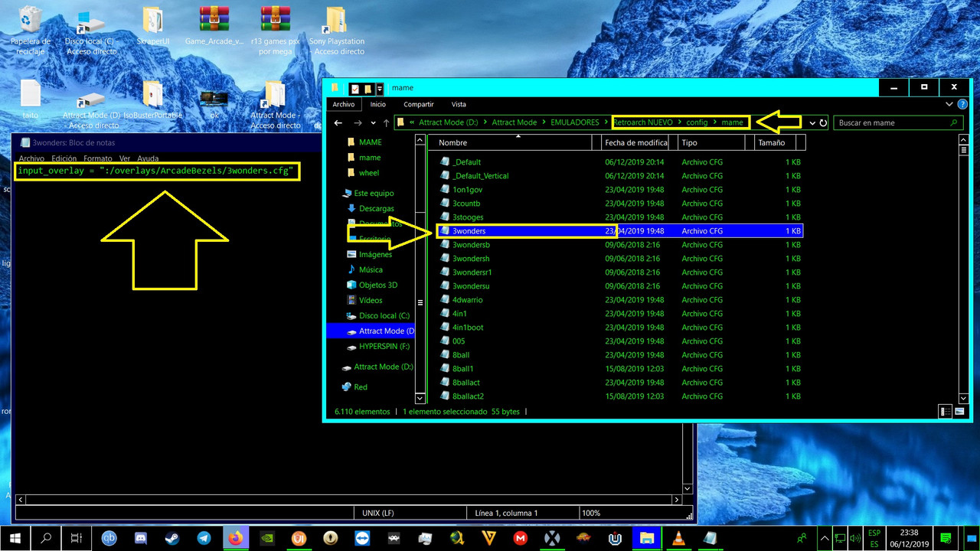
Task: Open the Papelera de reciclaje desktop icon
Action: coord(31,31)
